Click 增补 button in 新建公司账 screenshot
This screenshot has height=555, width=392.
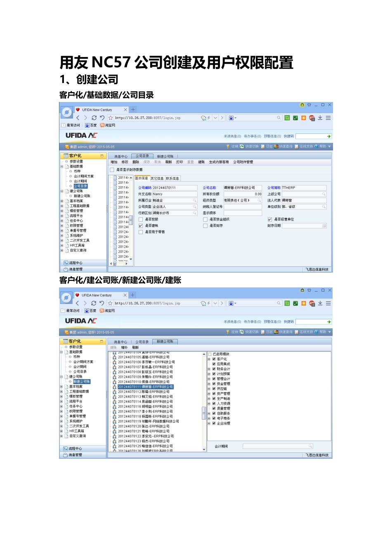pyautogui.click(x=124, y=348)
